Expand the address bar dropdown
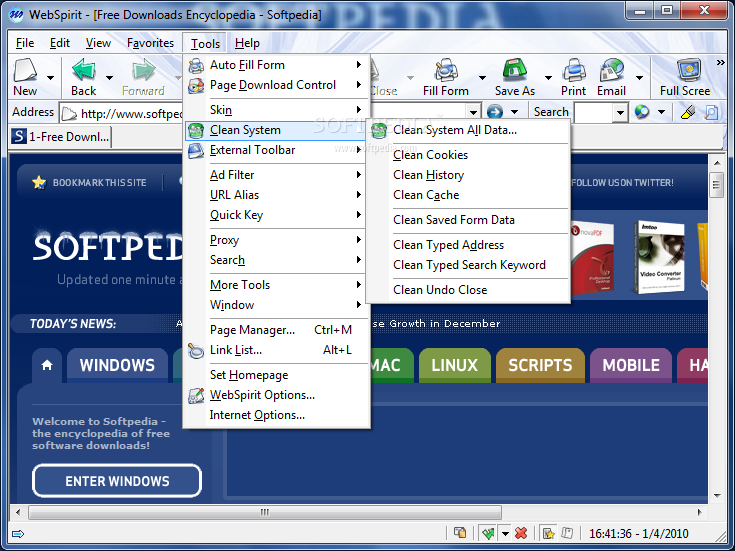The width and height of the screenshot is (735, 551). coord(473,113)
